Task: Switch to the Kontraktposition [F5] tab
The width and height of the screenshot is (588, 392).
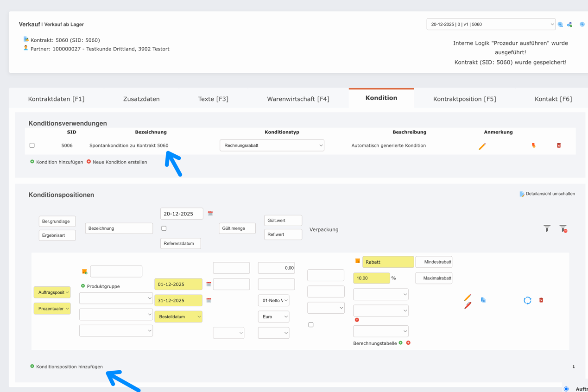Action: (x=464, y=99)
